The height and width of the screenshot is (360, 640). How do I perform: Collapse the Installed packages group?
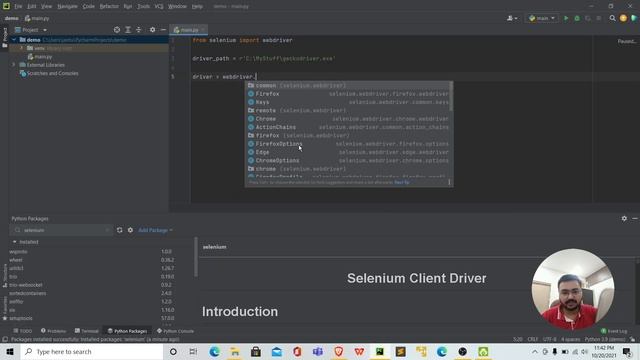pyautogui.click(x=15, y=242)
